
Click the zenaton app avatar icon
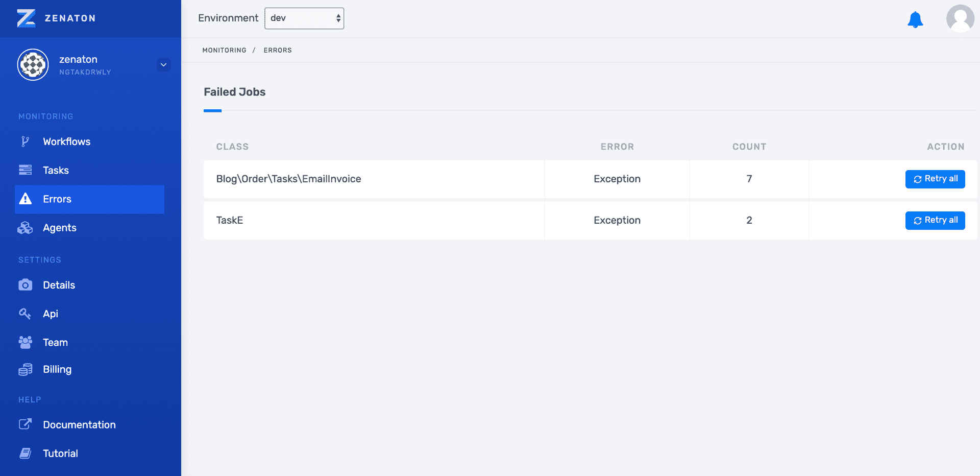pyautogui.click(x=33, y=65)
